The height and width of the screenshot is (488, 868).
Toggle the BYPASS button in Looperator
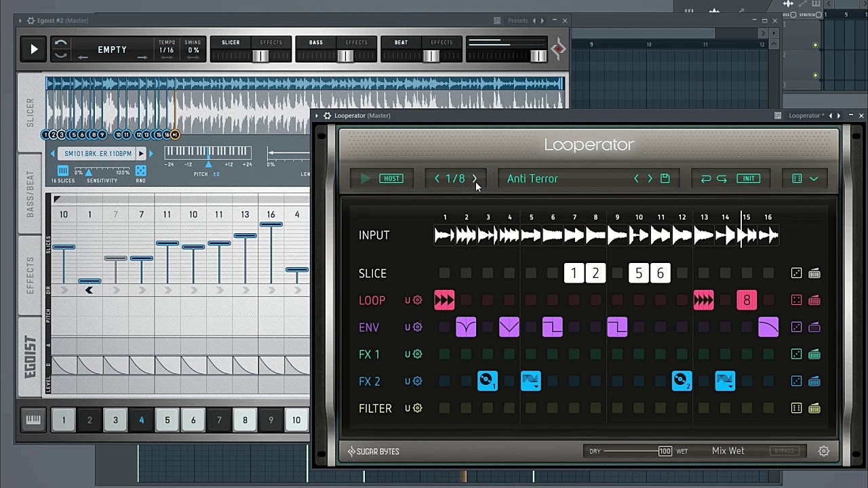(784, 451)
